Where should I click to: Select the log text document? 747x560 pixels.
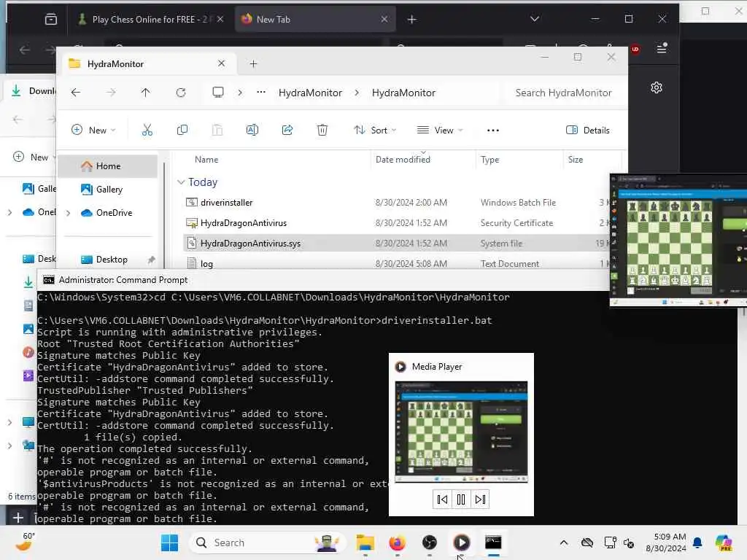[x=395, y=263]
